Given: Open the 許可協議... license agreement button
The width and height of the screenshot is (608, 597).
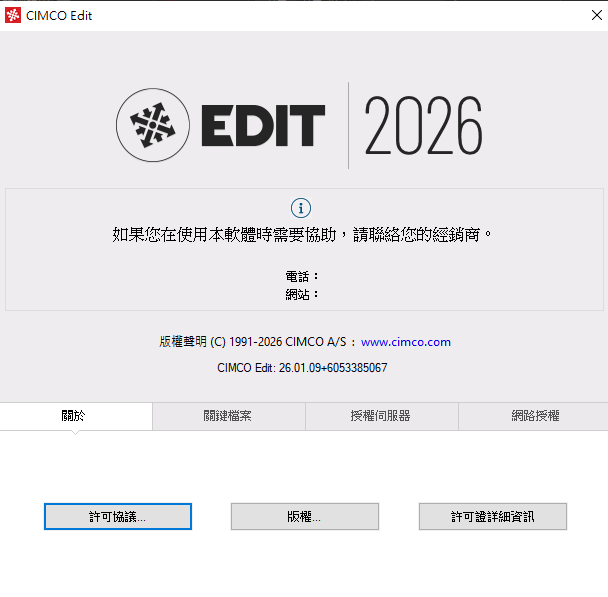Looking at the screenshot, I should tap(118, 516).
